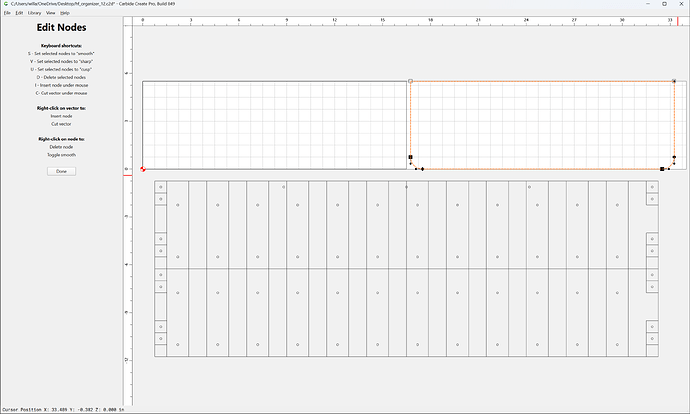Open the Help menu
The image size is (690, 414).
[65, 13]
